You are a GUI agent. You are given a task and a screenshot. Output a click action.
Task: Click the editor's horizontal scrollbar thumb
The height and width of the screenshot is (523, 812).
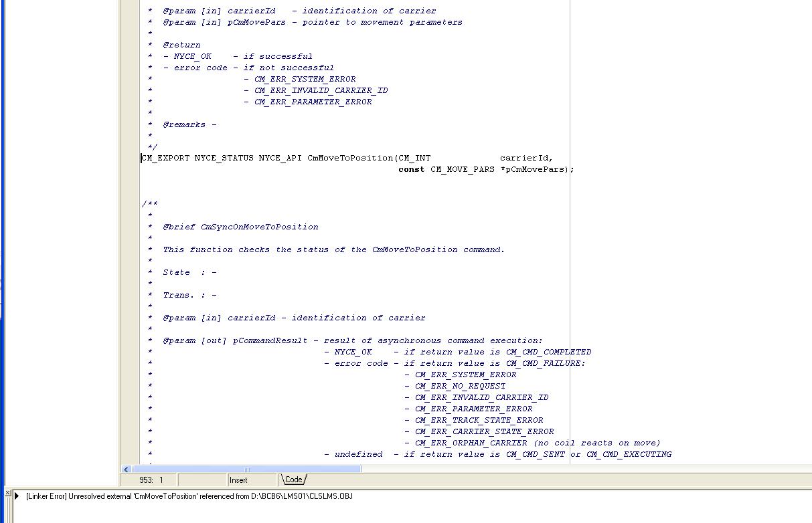[x=246, y=469]
